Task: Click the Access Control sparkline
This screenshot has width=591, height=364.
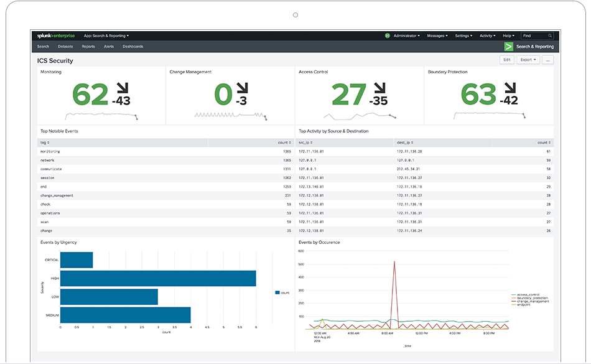Action: pyautogui.click(x=360, y=116)
